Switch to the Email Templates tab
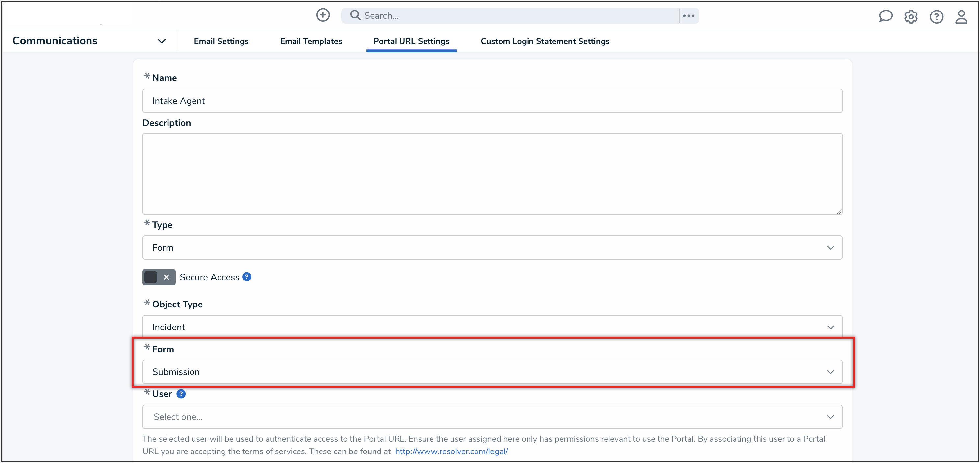Image resolution: width=980 pixels, height=463 pixels. click(x=311, y=41)
